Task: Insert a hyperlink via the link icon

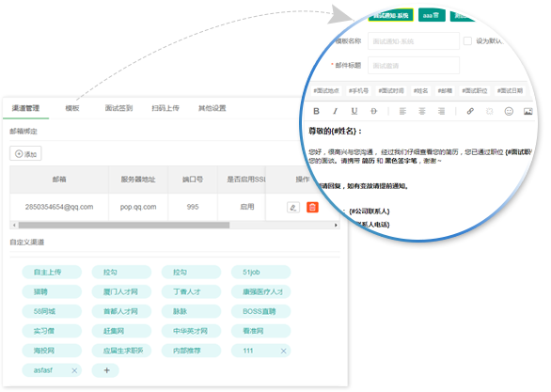Action: (x=470, y=111)
